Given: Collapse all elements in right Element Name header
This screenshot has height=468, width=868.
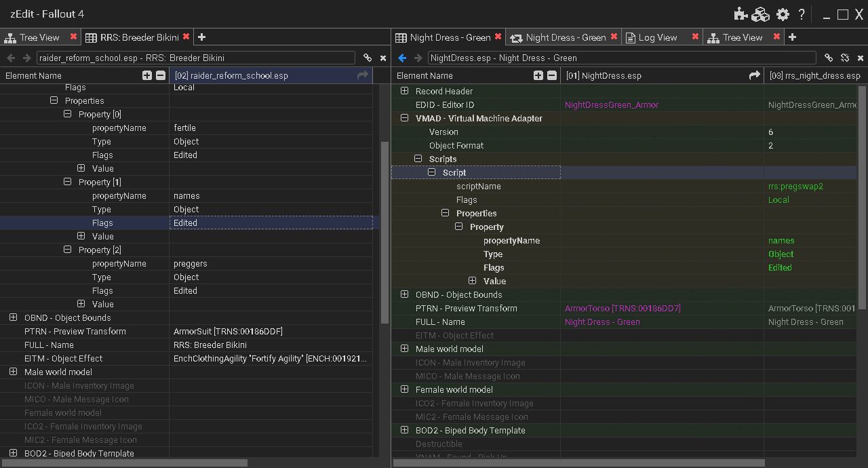Looking at the screenshot, I should pyautogui.click(x=552, y=76).
